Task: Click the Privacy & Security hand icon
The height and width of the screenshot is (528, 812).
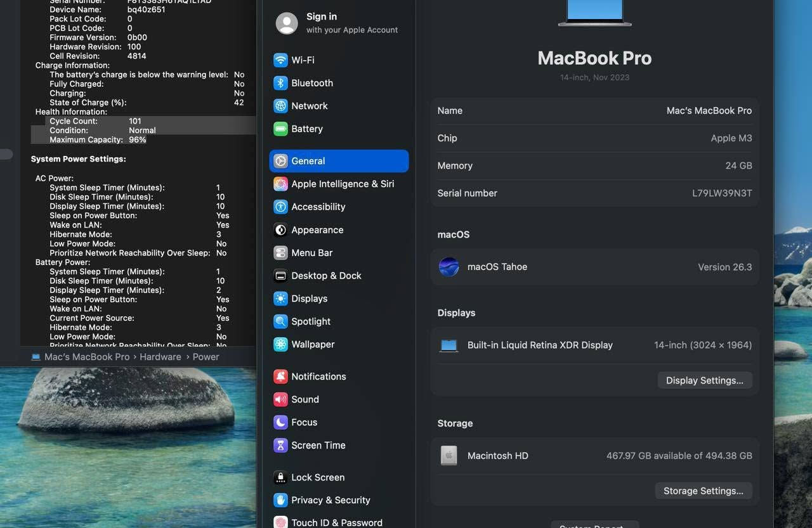Action: pos(280,500)
